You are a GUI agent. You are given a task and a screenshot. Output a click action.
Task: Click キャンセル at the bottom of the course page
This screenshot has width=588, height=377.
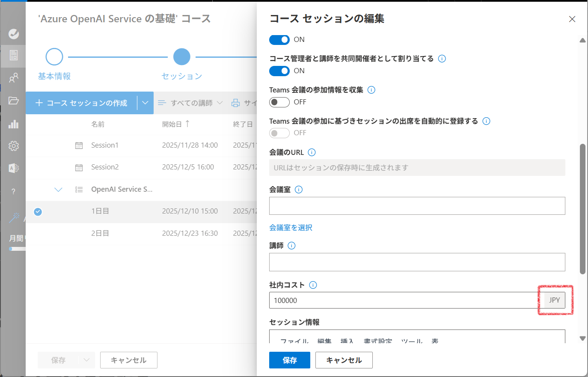tap(129, 360)
